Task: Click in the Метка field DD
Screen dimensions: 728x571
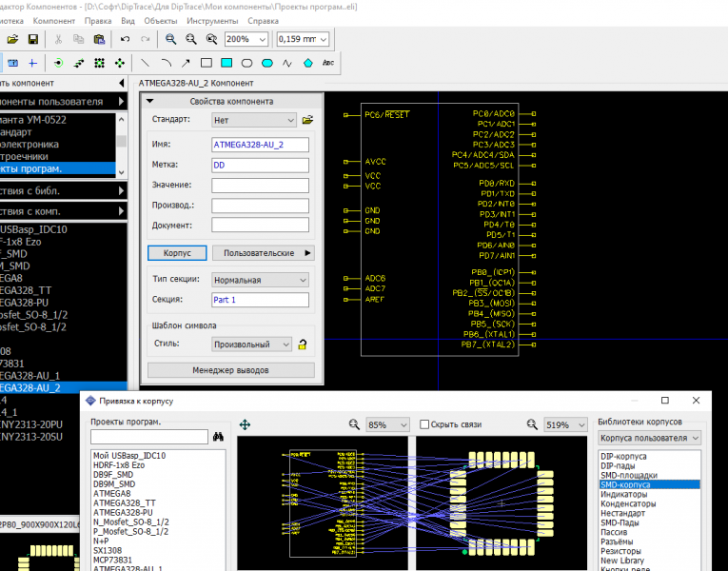Action: coord(260,166)
